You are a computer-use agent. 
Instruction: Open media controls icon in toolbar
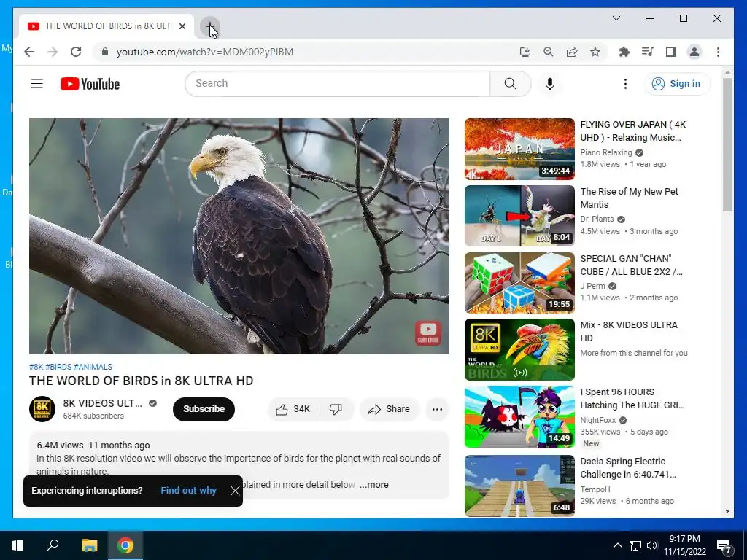point(648,52)
